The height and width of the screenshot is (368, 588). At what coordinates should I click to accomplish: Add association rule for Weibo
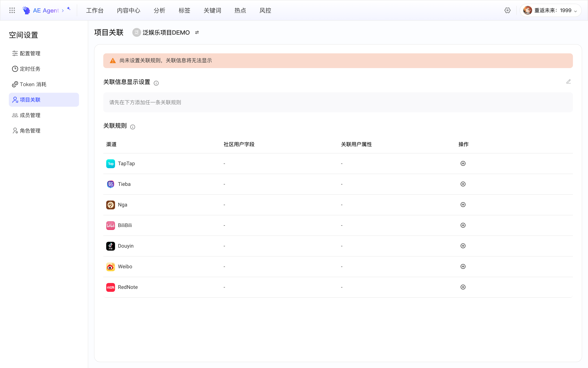(463, 266)
